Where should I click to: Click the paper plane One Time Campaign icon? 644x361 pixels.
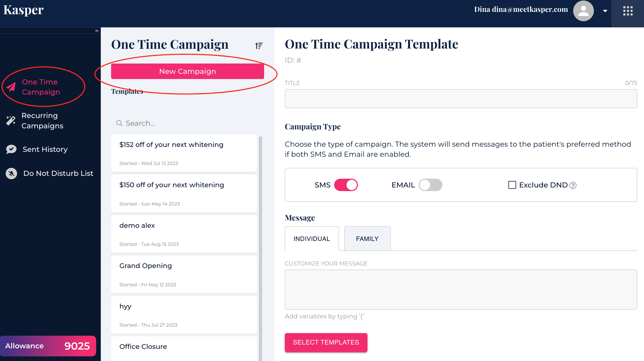click(11, 87)
